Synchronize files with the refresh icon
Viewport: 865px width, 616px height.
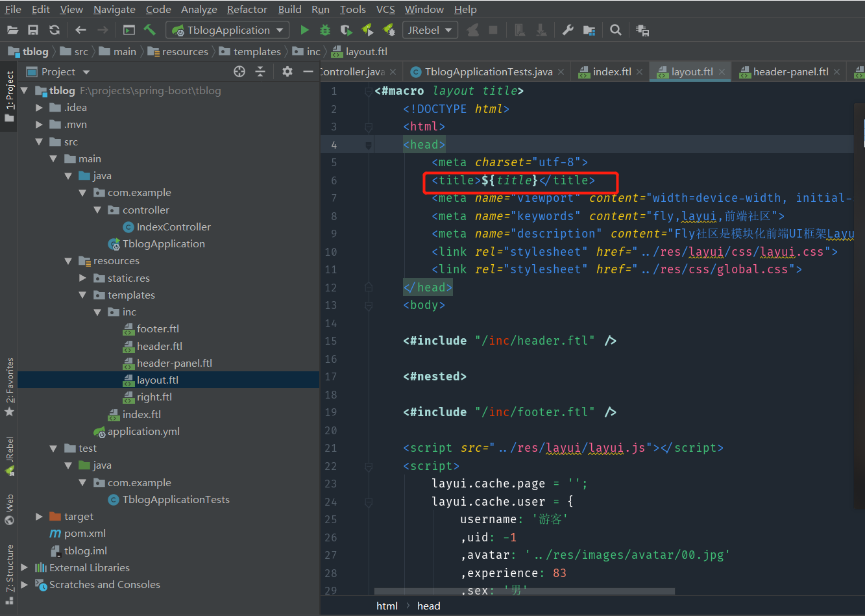[55, 30]
